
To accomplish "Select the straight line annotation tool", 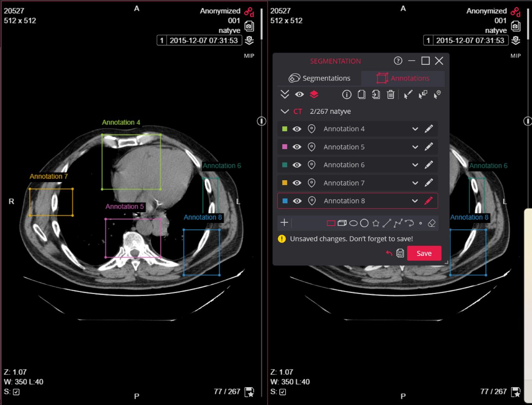I will click(387, 223).
